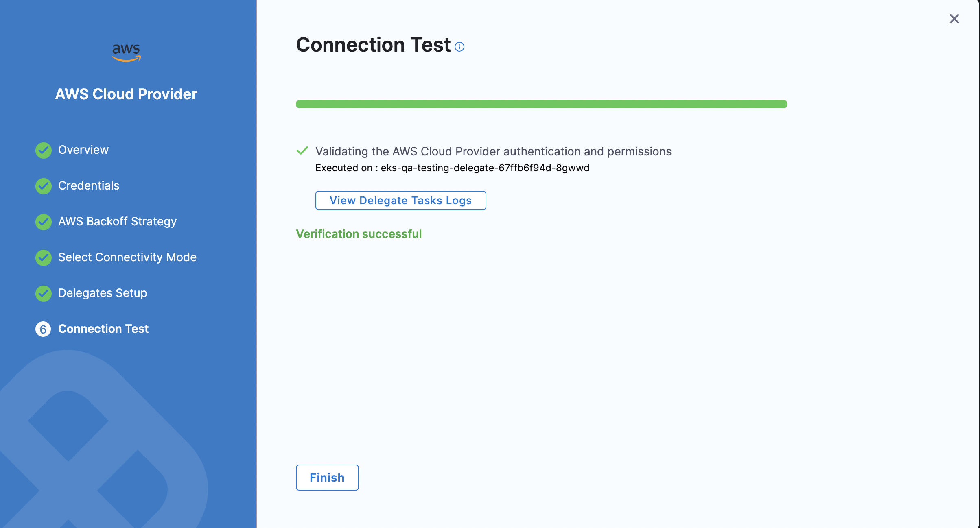
Task: Click the green checkmark beside Overview
Action: [43, 150]
